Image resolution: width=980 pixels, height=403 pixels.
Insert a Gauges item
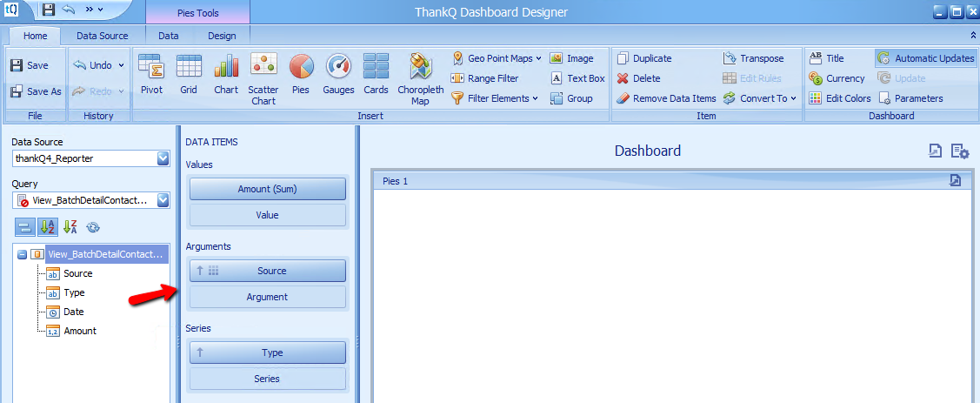pos(339,75)
